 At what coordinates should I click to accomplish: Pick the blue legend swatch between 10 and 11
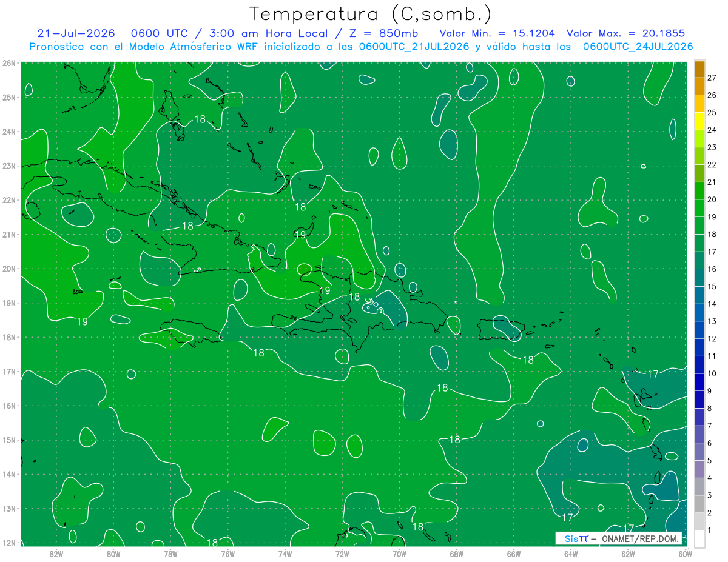point(699,365)
